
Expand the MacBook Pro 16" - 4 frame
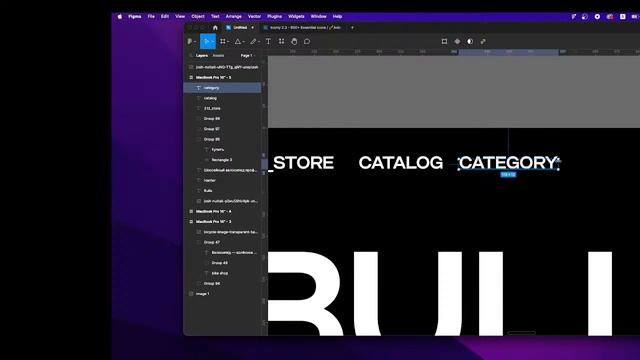[x=191, y=211]
